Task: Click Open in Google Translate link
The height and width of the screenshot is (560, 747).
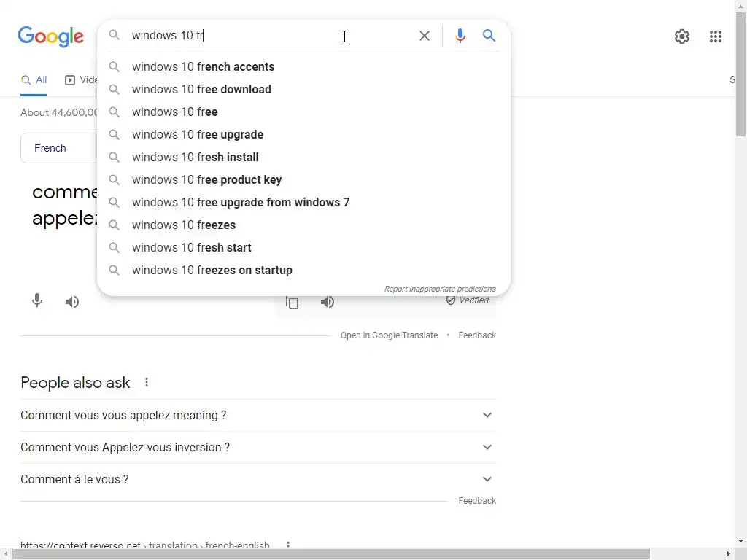Action: pos(389,335)
